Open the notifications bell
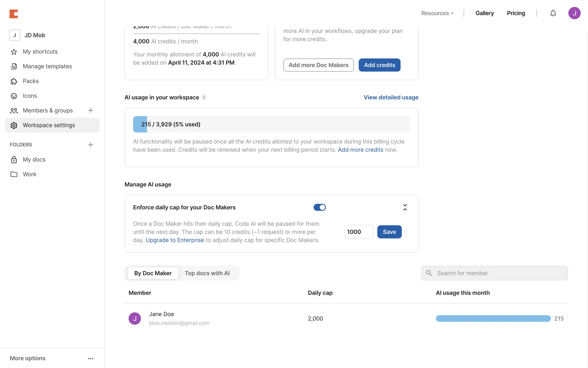 click(553, 13)
